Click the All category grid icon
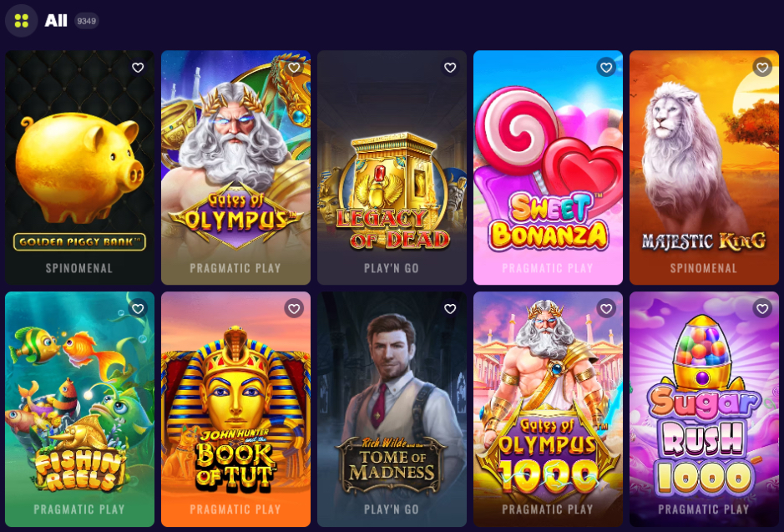 (21, 21)
